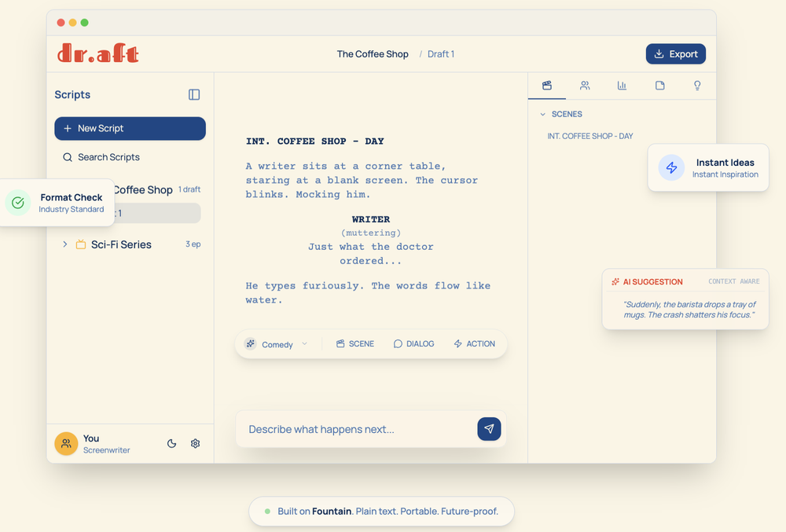Image resolution: width=786 pixels, height=532 pixels.
Task: Open the Statistics tab chart icon
Action: pyautogui.click(x=622, y=86)
